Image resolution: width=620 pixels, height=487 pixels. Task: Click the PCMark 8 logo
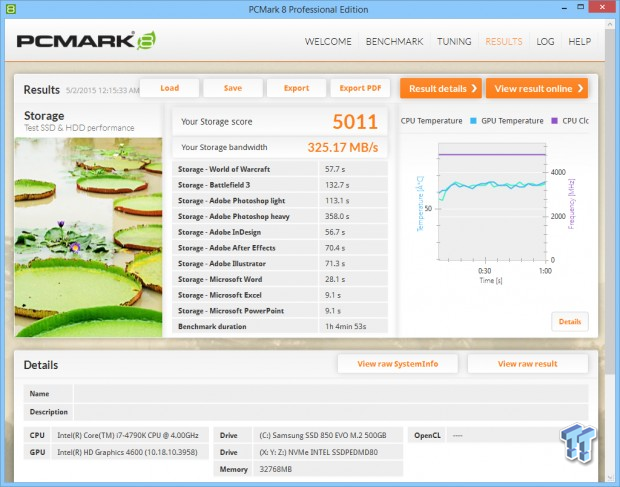(x=86, y=40)
